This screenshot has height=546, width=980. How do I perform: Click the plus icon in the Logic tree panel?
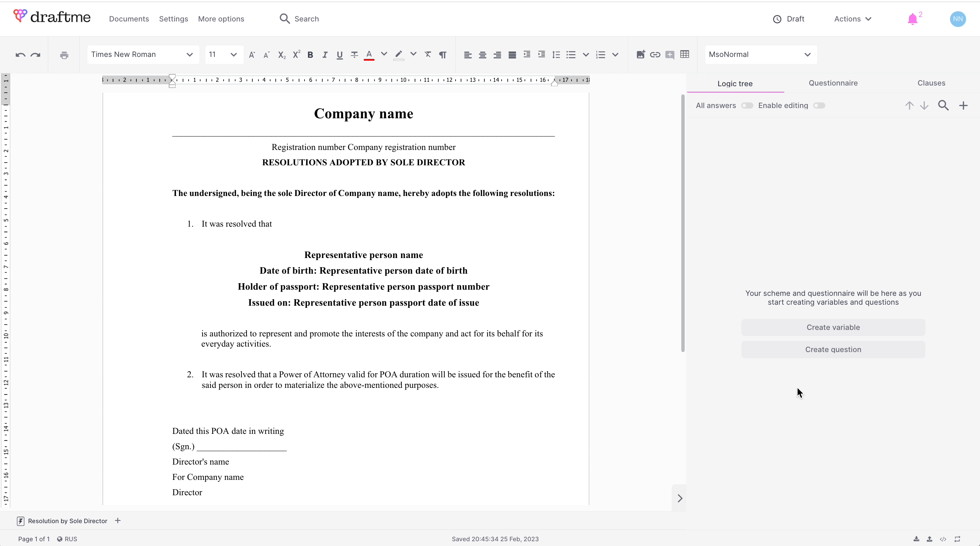pyautogui.click(x=963, y=106)
